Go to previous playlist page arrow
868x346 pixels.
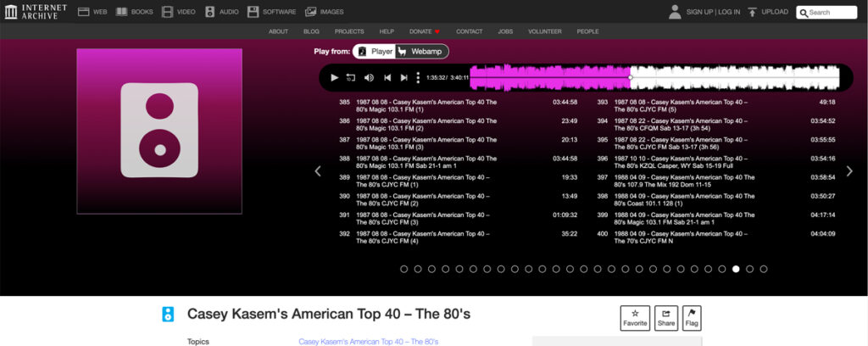click(x=318, y=171)
